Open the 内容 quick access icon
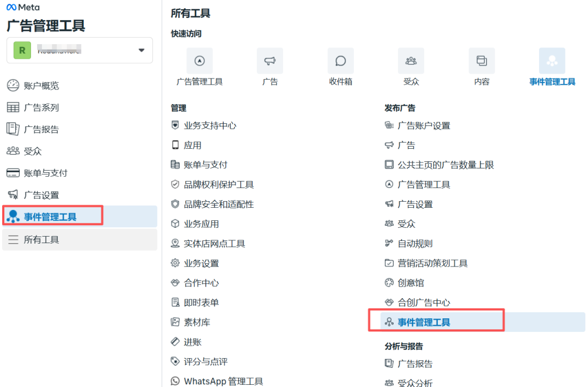The height and width of the screenshot is (387, 588). [x=481, y=61]
